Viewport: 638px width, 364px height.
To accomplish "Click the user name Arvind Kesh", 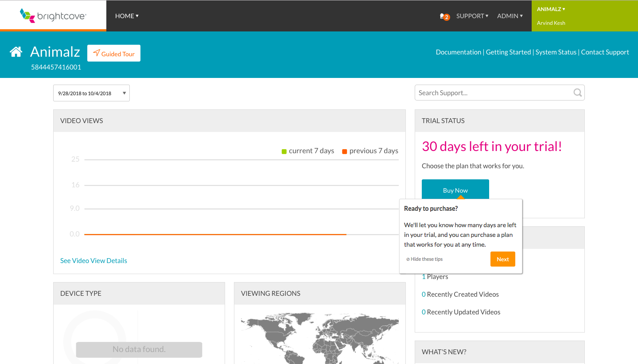I will 551,23.
